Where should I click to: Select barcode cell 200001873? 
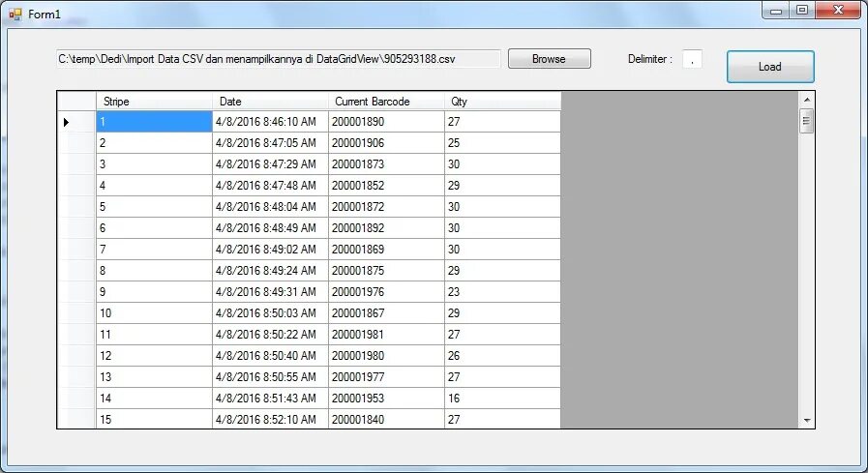point(386,164)
